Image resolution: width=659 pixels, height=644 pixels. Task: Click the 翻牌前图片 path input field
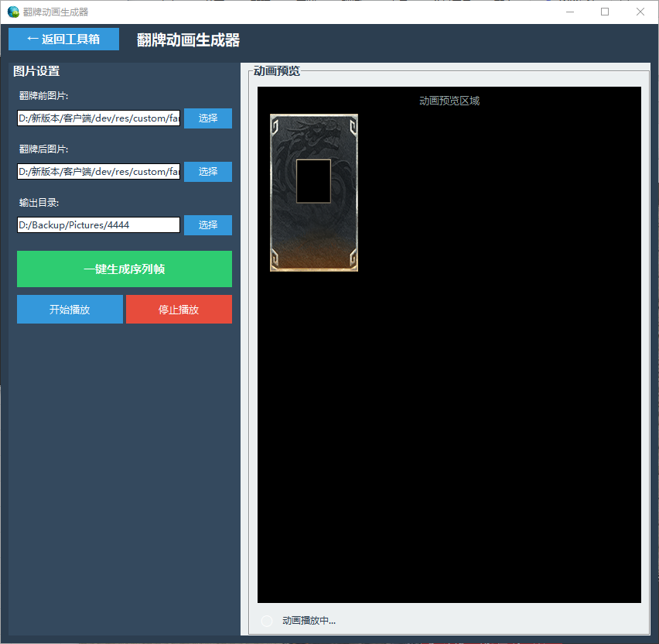(98, 118)
